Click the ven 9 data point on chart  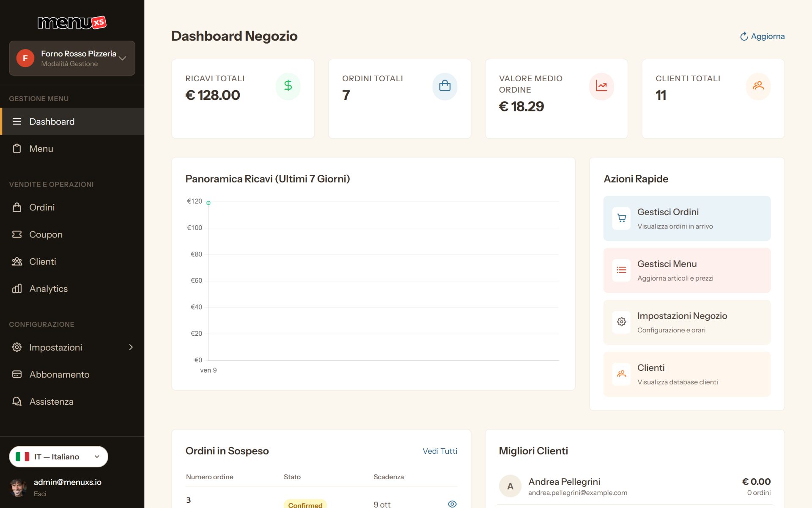(208, 203)
